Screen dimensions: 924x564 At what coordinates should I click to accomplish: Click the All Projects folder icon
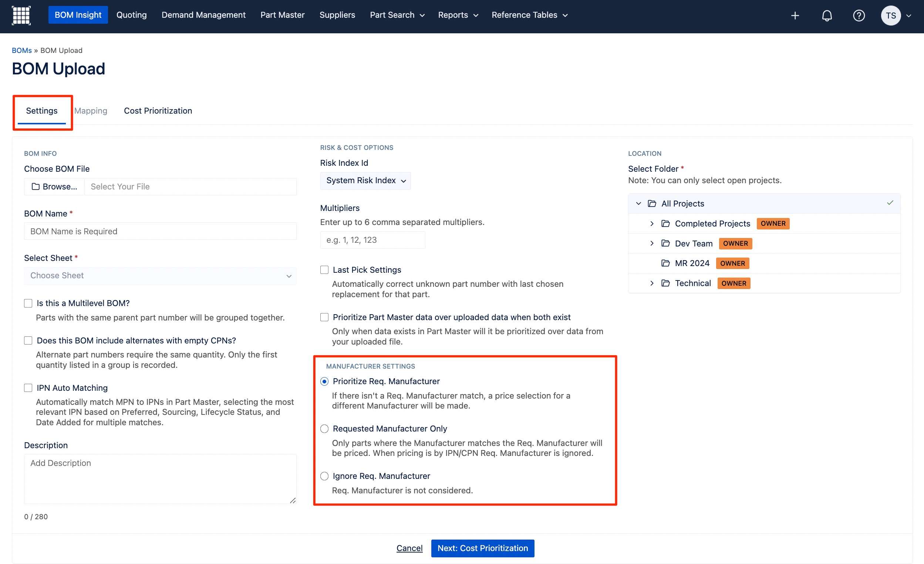[652, 204]
